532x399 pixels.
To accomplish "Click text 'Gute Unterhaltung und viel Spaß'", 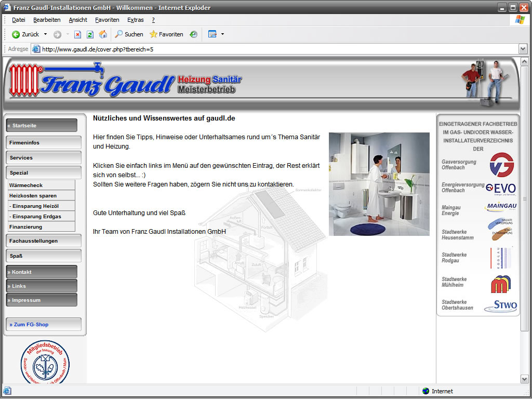I will click(x=139, y=213).
